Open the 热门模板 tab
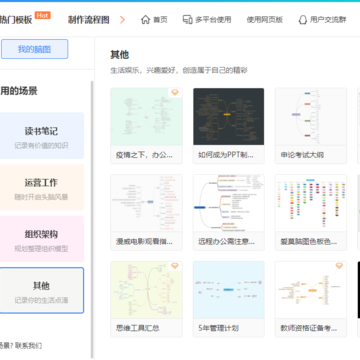 point(16,20)
